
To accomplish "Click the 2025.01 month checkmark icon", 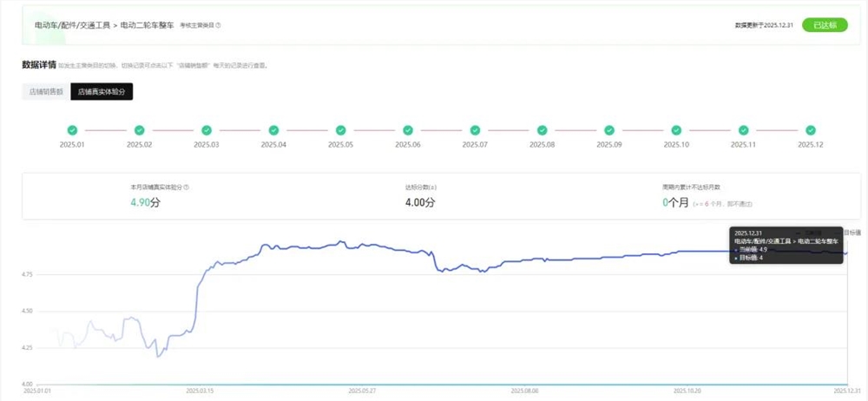I will pyautogui.click(x=72, y=130).
